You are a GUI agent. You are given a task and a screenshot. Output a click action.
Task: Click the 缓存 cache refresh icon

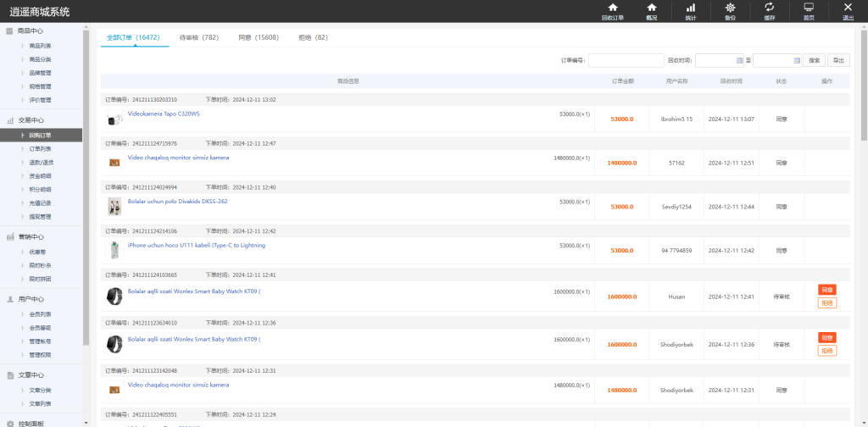point(769,8)
